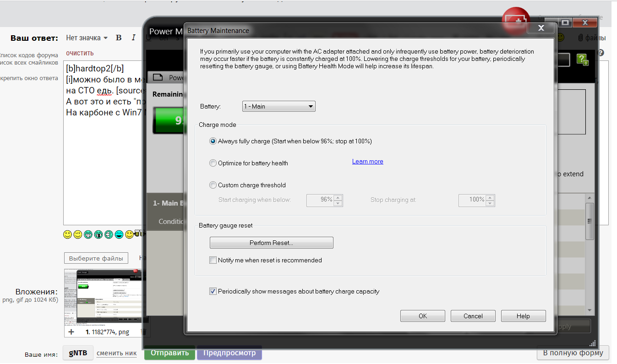
Task: Open the Learn more link
Action: [x=367, y=162]
